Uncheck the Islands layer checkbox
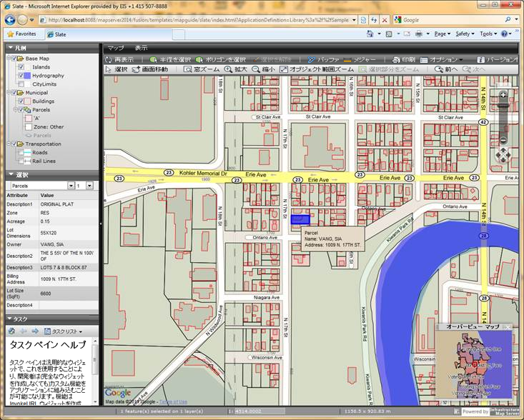524x420 pixels. (x=21, y=67)
